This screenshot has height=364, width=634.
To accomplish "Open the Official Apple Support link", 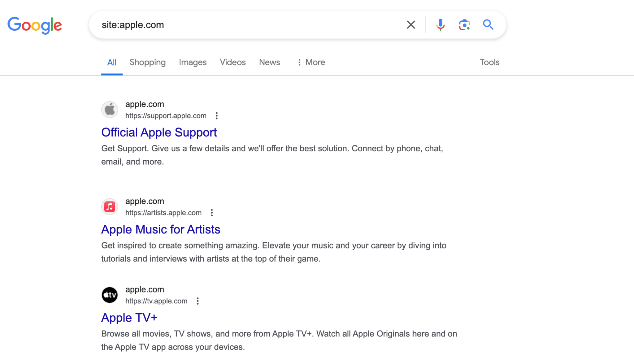I will click(159, 132).
